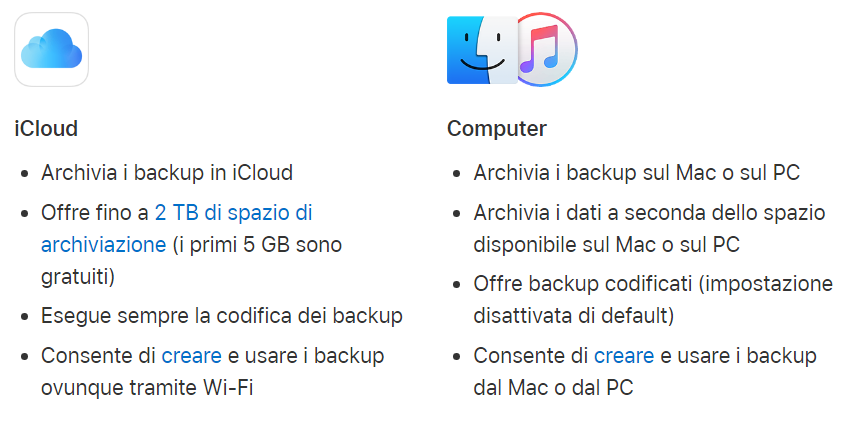
Task: Click "Archivia i backup sul Mac o sul PC"
Action: [636, 172]
